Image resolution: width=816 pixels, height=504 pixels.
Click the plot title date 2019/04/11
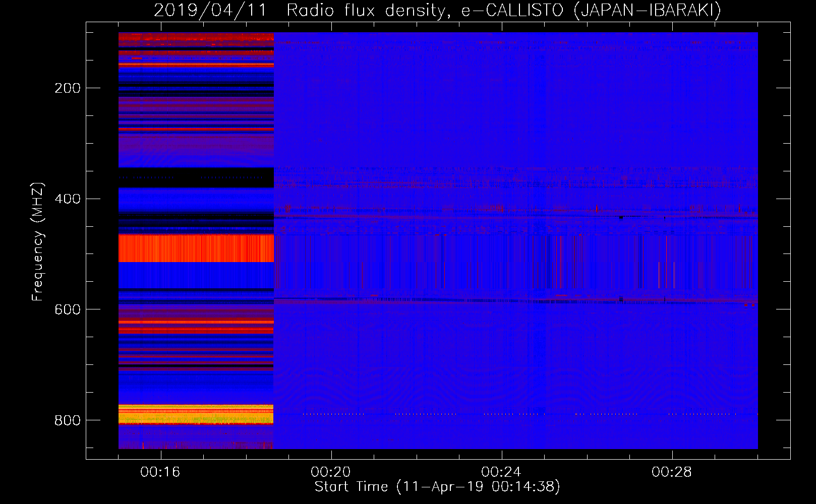point(210,11)
